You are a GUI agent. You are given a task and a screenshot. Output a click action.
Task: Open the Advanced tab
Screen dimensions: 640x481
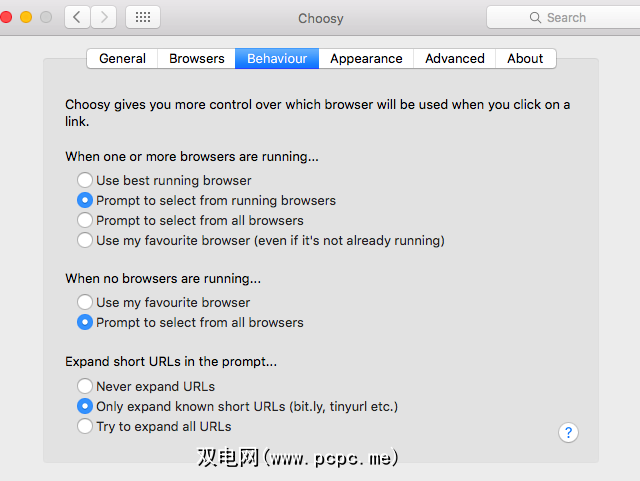455,58
